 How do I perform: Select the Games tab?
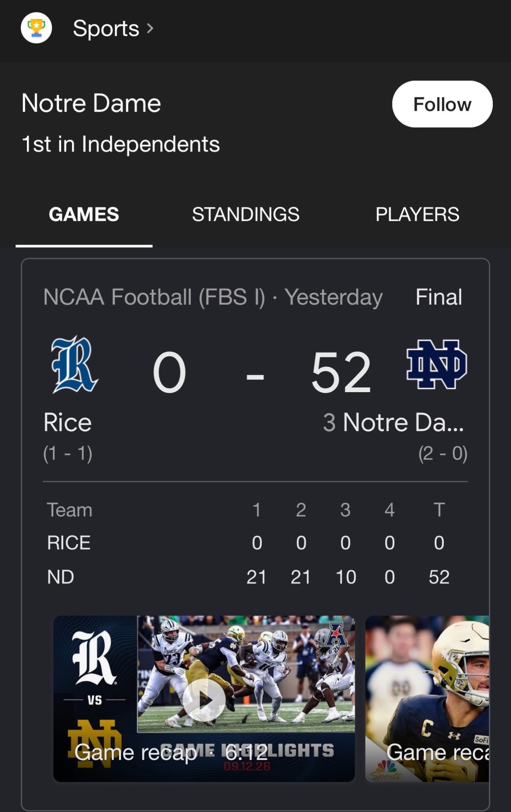(84, 214)
